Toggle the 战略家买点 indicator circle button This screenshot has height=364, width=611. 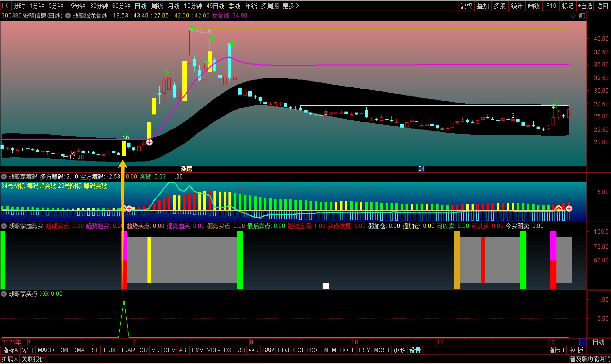point(4,294)
